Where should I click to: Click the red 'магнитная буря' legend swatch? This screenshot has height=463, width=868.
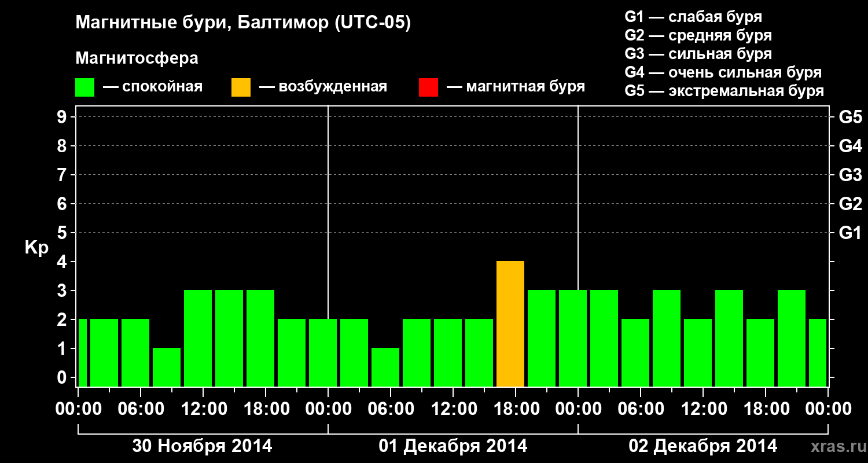click(x=428, y=87)
